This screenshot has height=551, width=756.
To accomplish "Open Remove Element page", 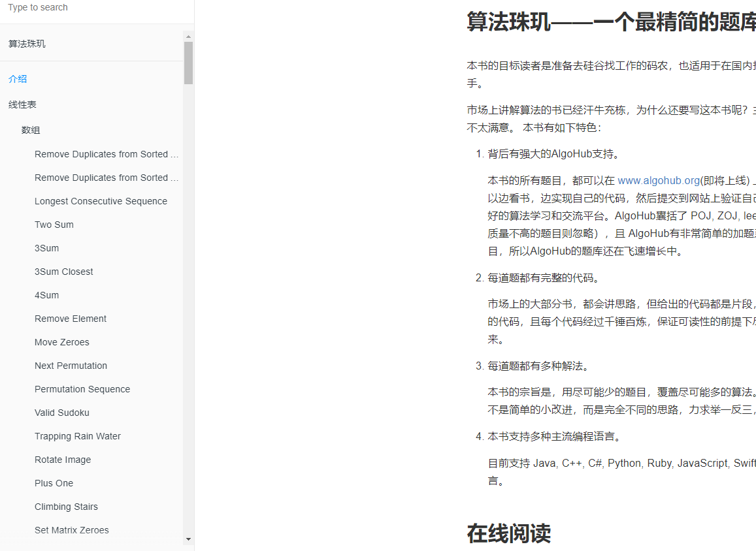I will coord(71,319).
